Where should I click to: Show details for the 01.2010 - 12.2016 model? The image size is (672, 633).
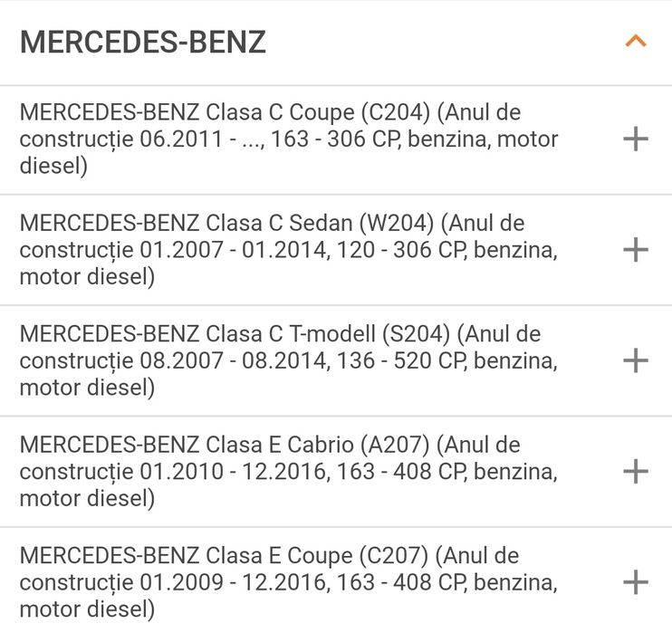[636, 471]
